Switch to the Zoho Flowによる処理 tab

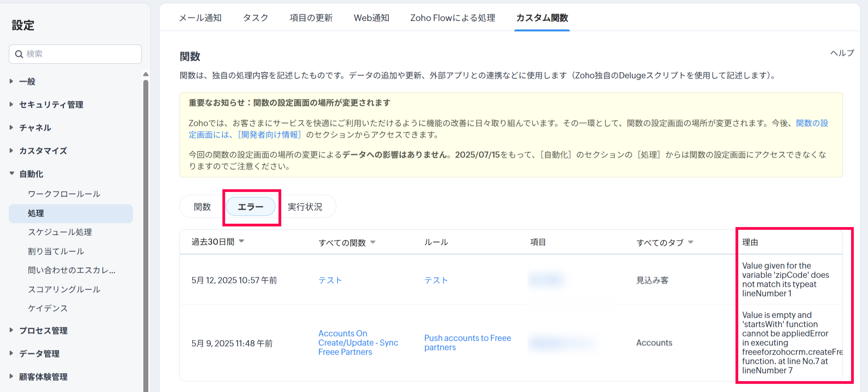pos(452,18)
